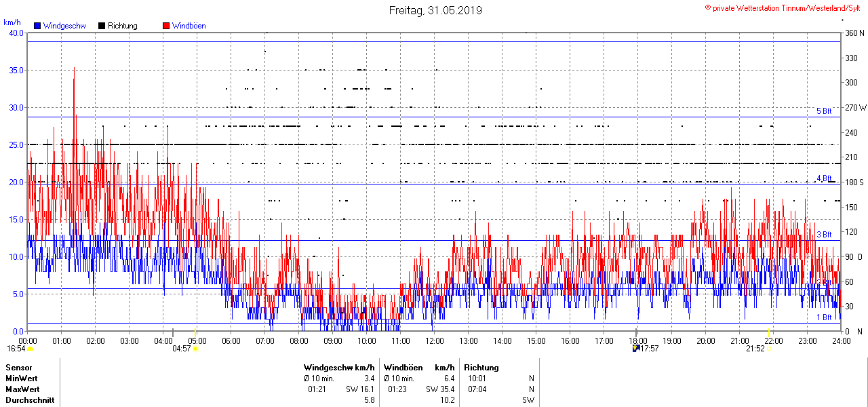Click the MinWert gust value 6.4

(x=449, y=379)
